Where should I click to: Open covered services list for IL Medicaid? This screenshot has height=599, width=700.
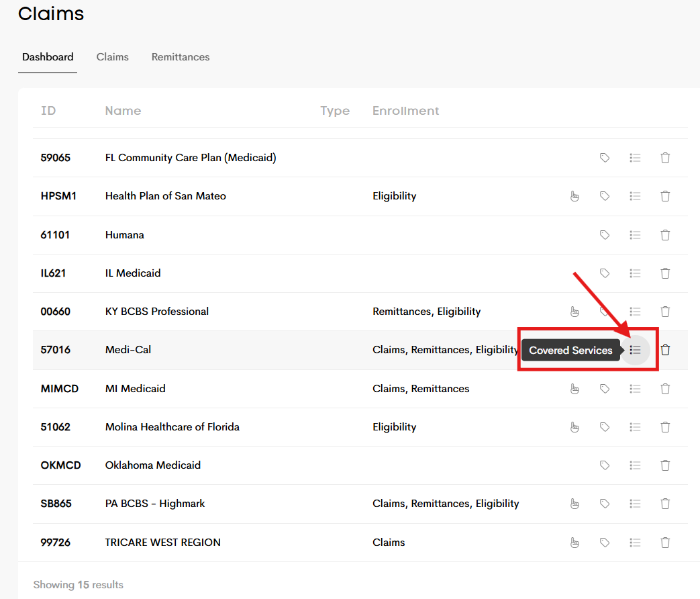pyautogui.click(x=635, y=273)
